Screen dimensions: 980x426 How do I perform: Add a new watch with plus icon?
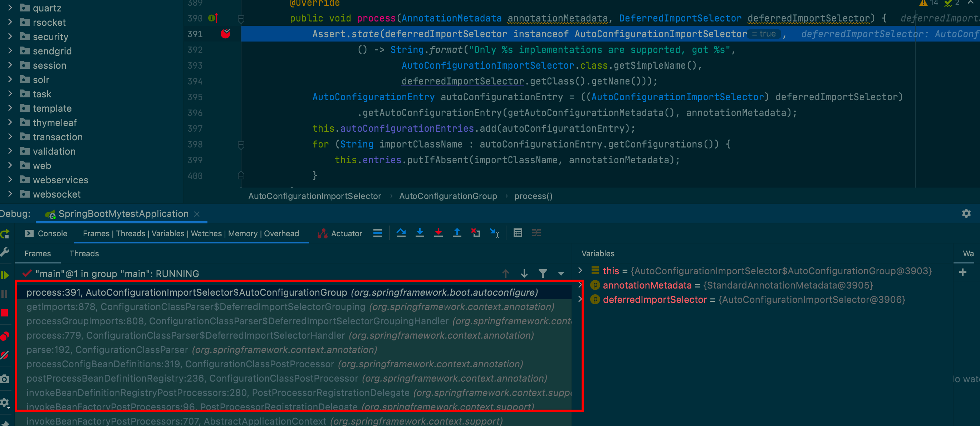pyautogui.click(x=963, y=272)
